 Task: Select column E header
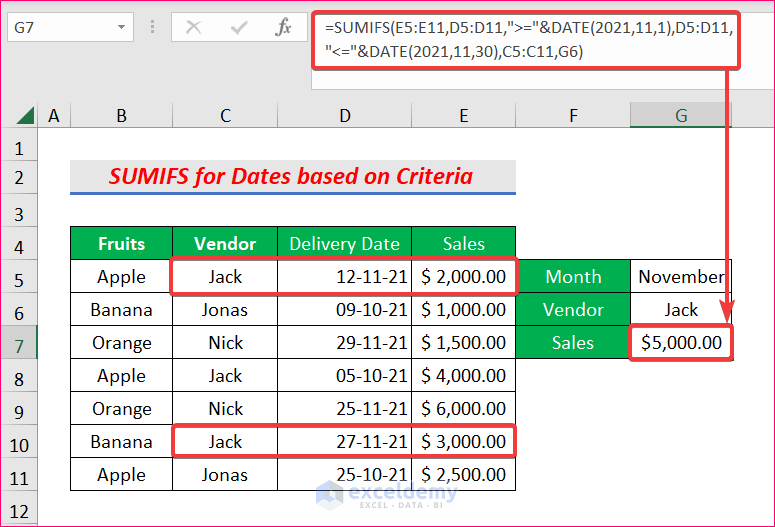[464, 116]
